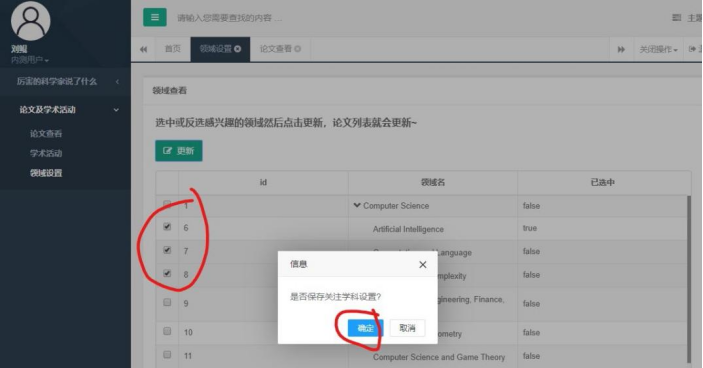The width and height of the screenshot is (703, 368).
Task: Click the green 更新 button
Action: 178,151
